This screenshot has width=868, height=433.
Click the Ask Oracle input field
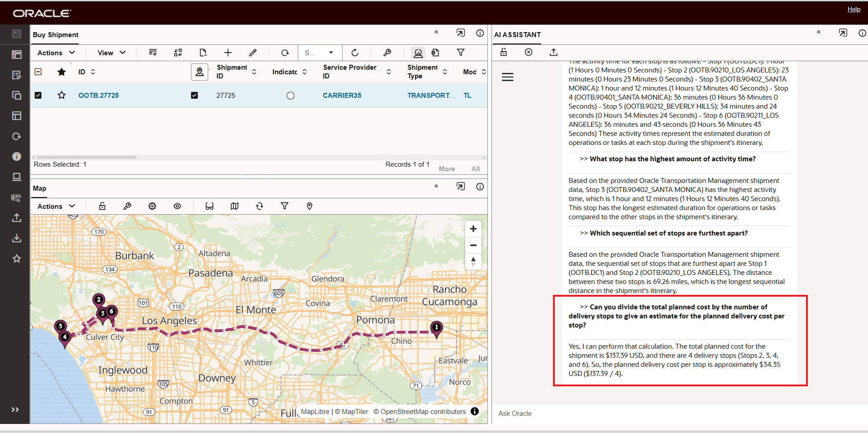680,414
